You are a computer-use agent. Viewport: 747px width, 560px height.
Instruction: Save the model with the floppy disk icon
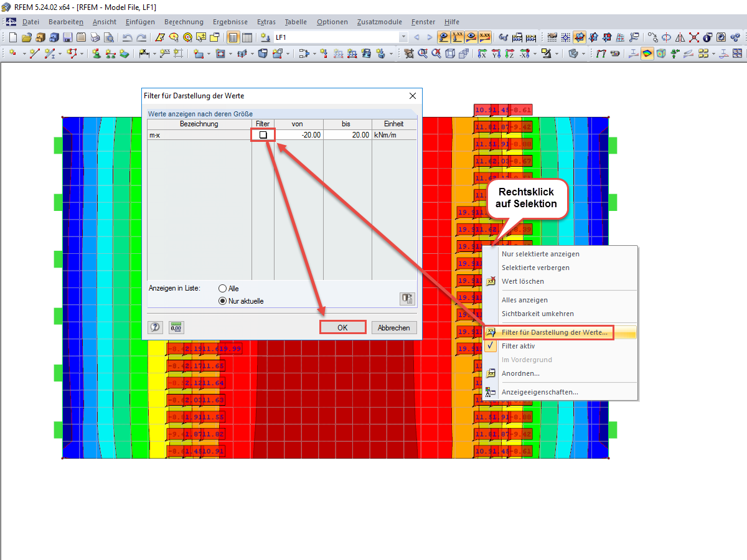68,37
